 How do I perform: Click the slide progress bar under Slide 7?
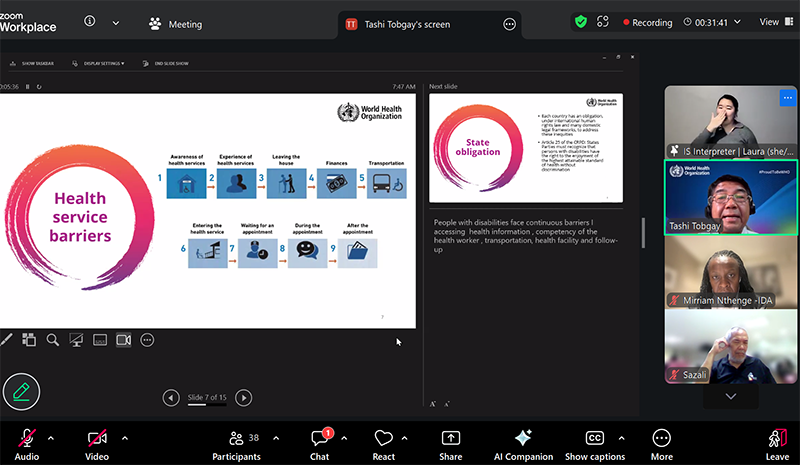pyautogui.click(x=207, y=404)
